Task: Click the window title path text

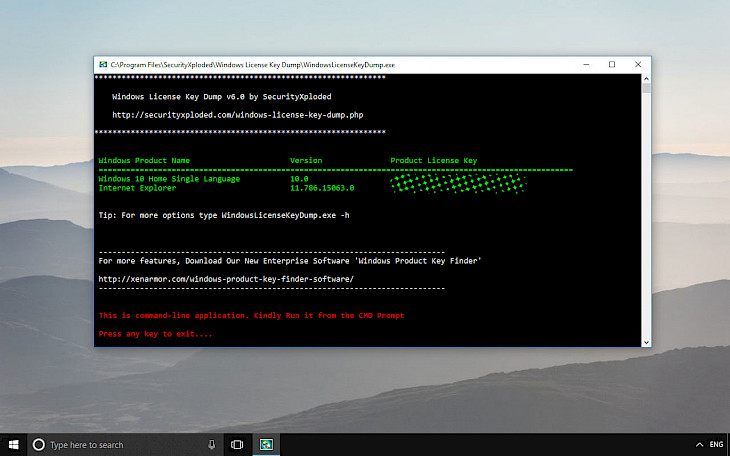Action: pos(253,65)
